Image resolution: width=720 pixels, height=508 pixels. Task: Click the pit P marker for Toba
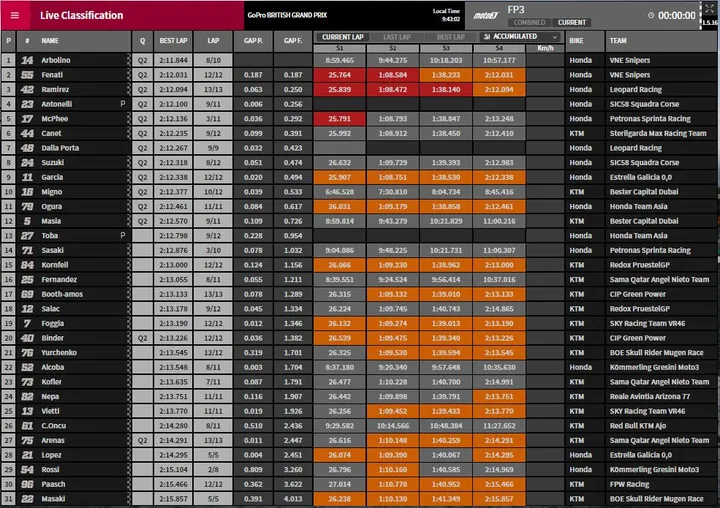tap(123, 235)
